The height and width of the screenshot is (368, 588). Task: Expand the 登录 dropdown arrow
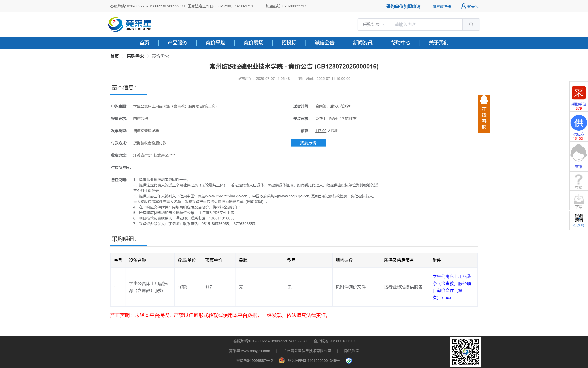click(478, 7)
